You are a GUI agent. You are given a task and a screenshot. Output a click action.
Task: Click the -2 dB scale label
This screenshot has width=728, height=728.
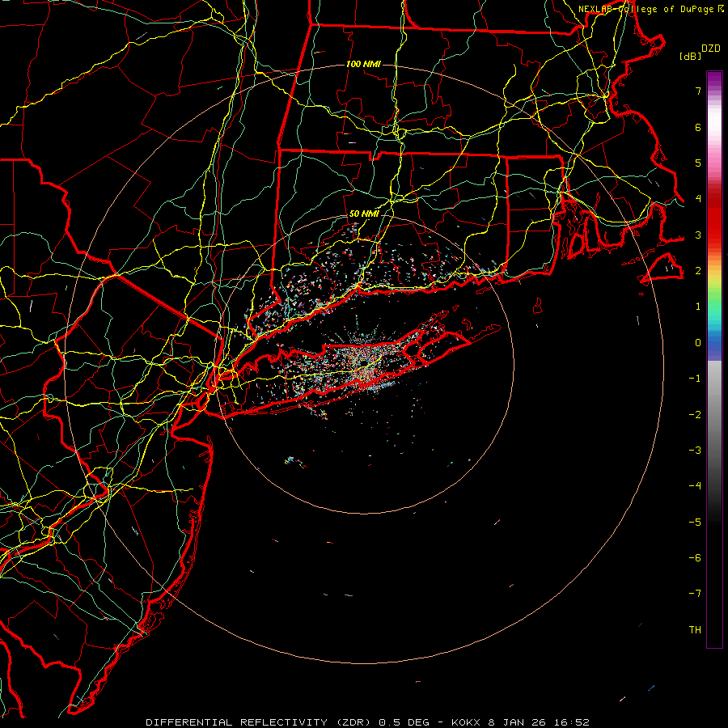click(x=695, y=415)
